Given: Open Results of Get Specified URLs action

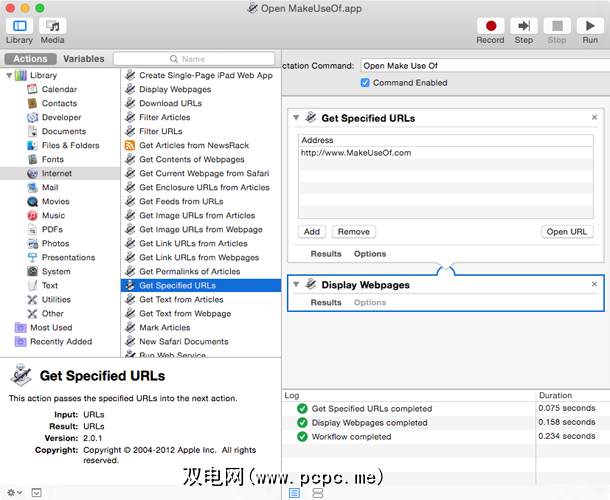Looking at the screenshot, I should click(326, 254).
